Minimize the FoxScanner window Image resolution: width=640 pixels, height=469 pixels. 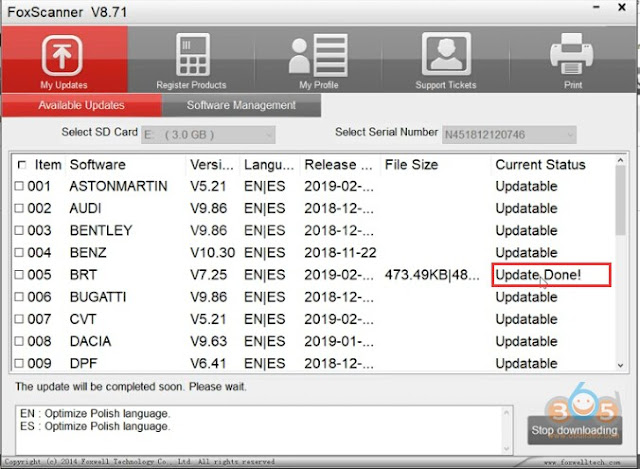pos(596,7)
